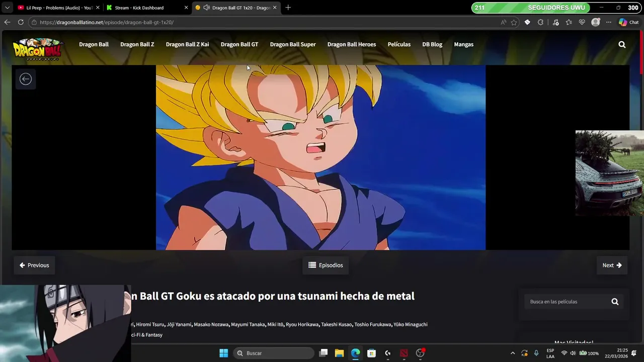This screenshot has height=362, width=644.
Task: Open Logitech G HUB from the taskbar
Action: coord(387,353)
